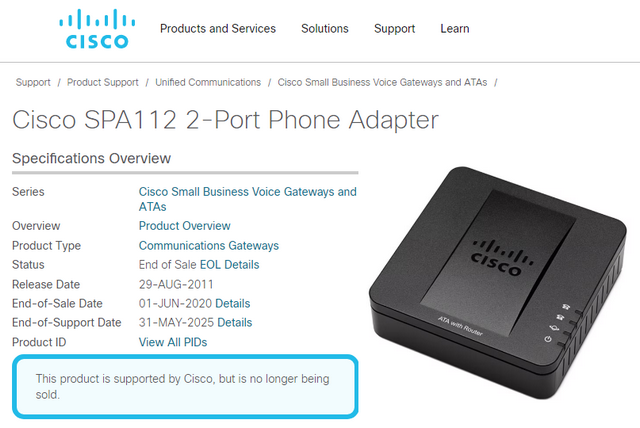Open End-of-Sale Date Details link
640x428 pixels.
(x=233, y=304)
